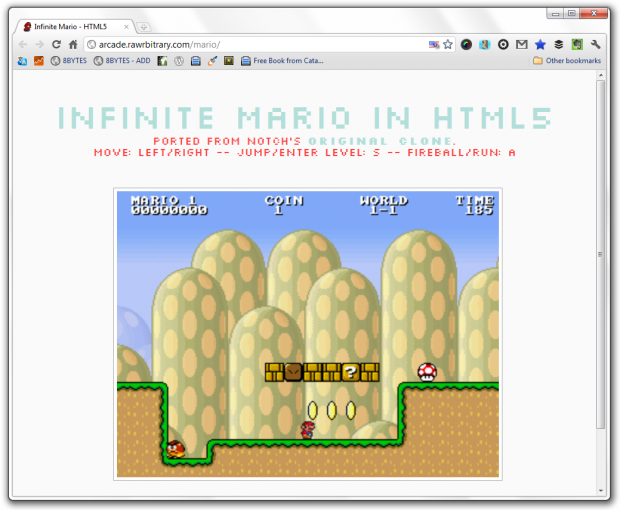Open the orange chart bookmark icon
The width and height of the screenshot is (620, 510).
tap(39, 61)
